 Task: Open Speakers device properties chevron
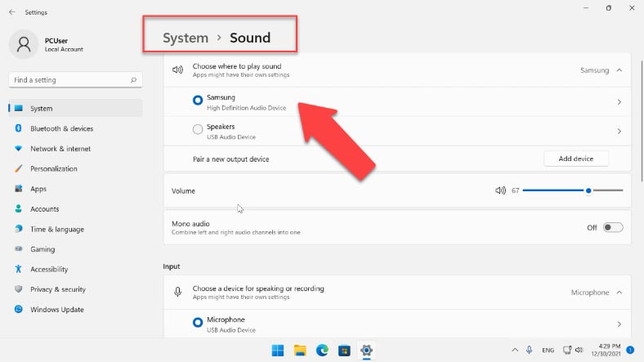pyautogui.click(x=619, y=131)
